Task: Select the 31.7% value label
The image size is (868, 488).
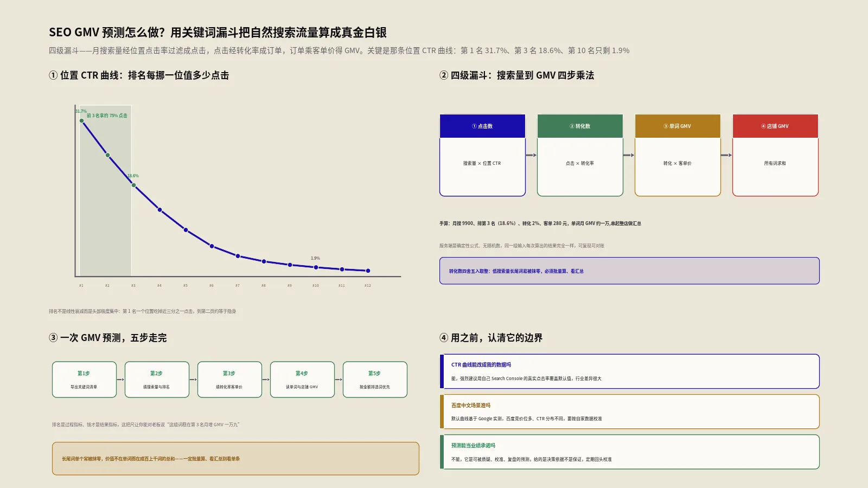Action: (x=81, y=111)
